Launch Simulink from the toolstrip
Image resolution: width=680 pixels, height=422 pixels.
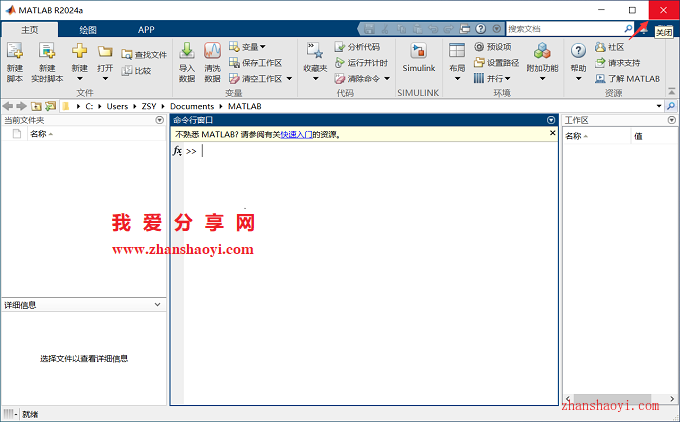(x=418, y=57)
